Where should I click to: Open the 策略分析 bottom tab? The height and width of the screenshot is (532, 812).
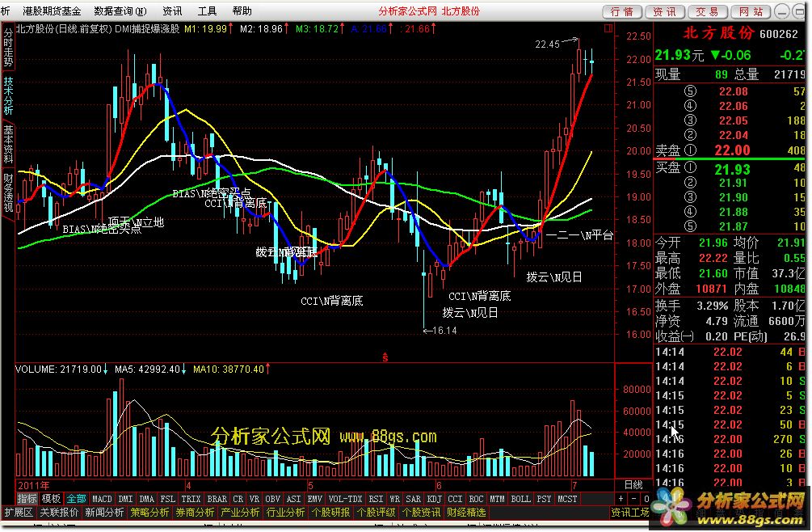[x=149, y=513]
